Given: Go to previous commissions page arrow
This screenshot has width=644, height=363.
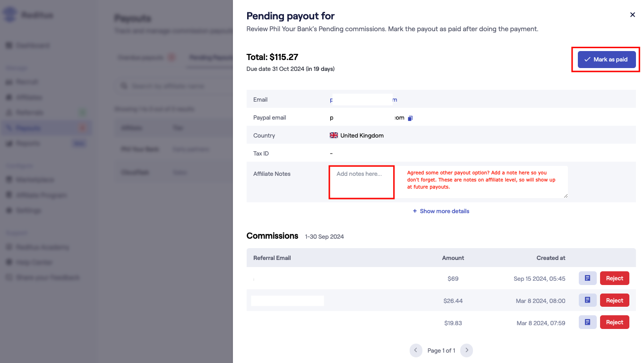Looking at the screenshot, I should pyautogui.click(x=416, y=350).
